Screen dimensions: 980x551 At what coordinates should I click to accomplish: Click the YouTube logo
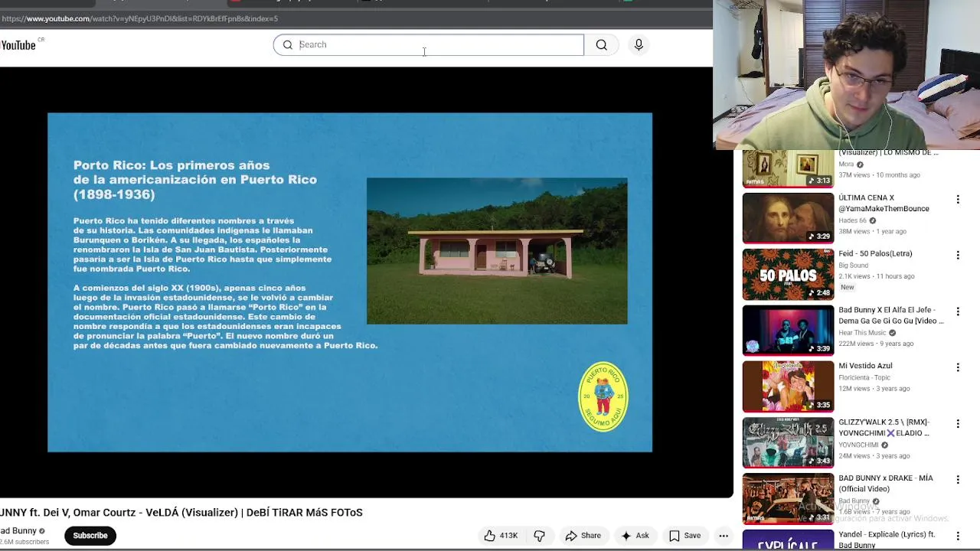tap(18, 45)
